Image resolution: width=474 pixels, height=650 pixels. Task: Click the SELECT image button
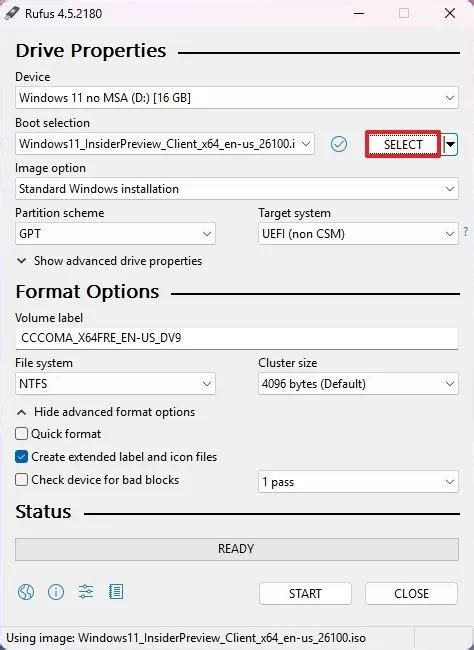[403, 144]
